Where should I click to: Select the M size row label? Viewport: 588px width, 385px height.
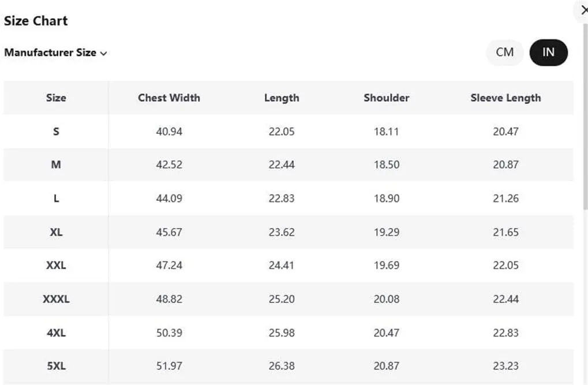click(x=56, y=165)
